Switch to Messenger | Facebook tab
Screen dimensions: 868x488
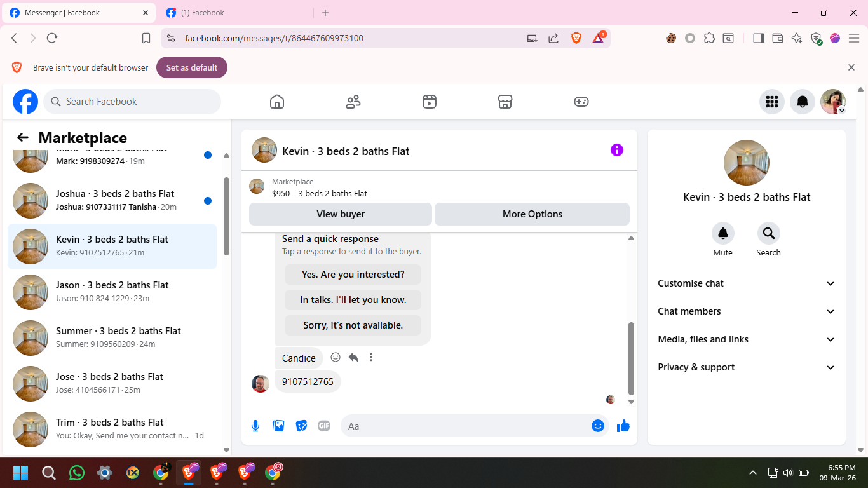[79, 13]
